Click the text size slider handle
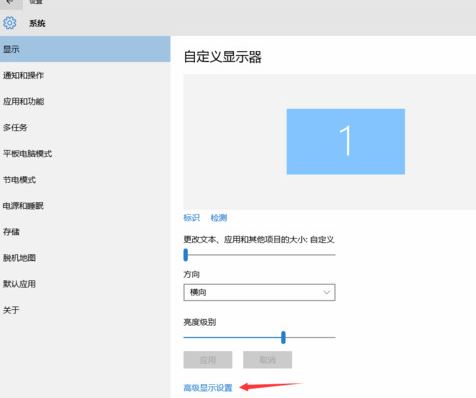The height and width of the screenshot is (398, 476). (186, 255)
